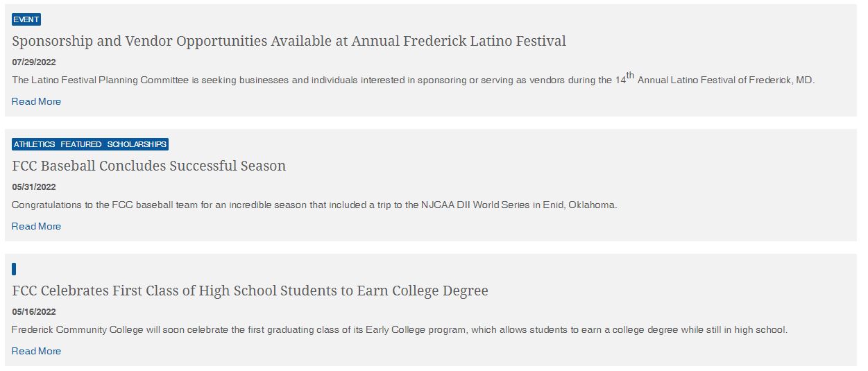The image size is (868, 371).
Task: Open FCC Baseball Concludes Successful Season headline
Action: 149,166
